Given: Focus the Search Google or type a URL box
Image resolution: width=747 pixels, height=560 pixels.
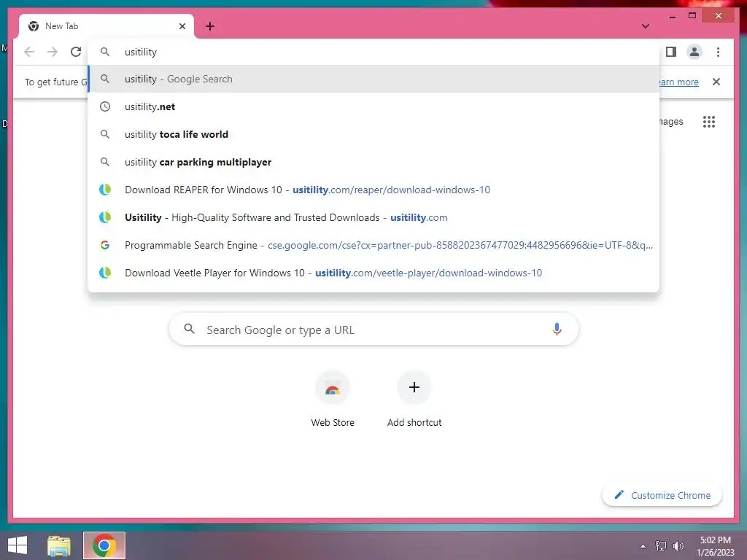Looking at the screenshot, I should click(x=373, y=329).
